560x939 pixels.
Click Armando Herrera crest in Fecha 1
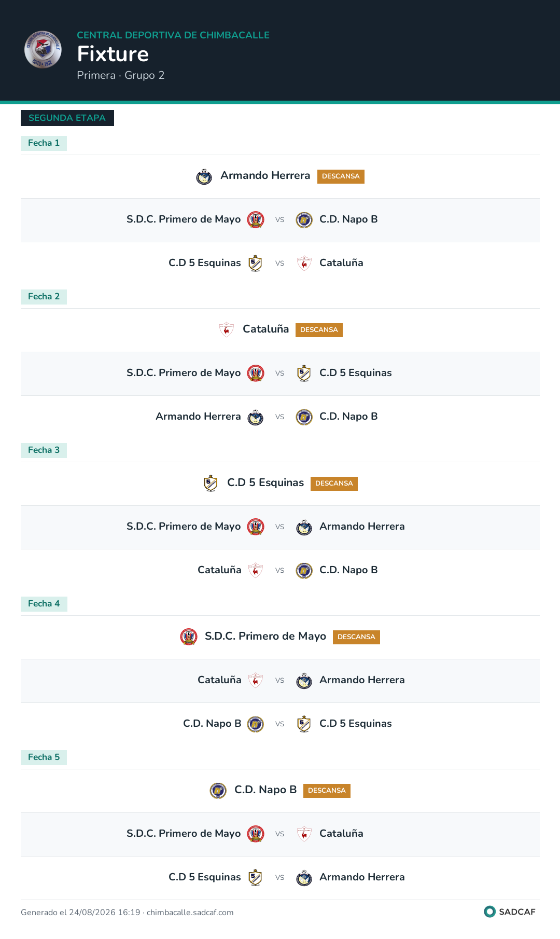(204, 176)
